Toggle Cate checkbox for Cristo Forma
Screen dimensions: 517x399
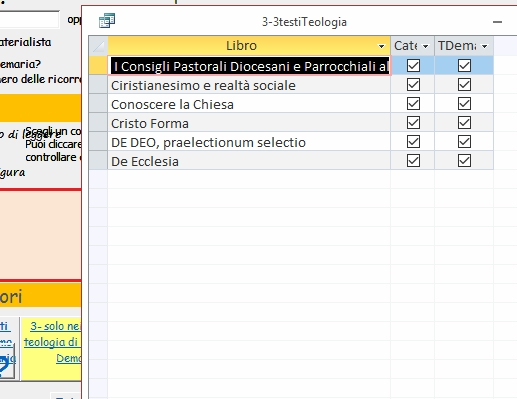413,123
